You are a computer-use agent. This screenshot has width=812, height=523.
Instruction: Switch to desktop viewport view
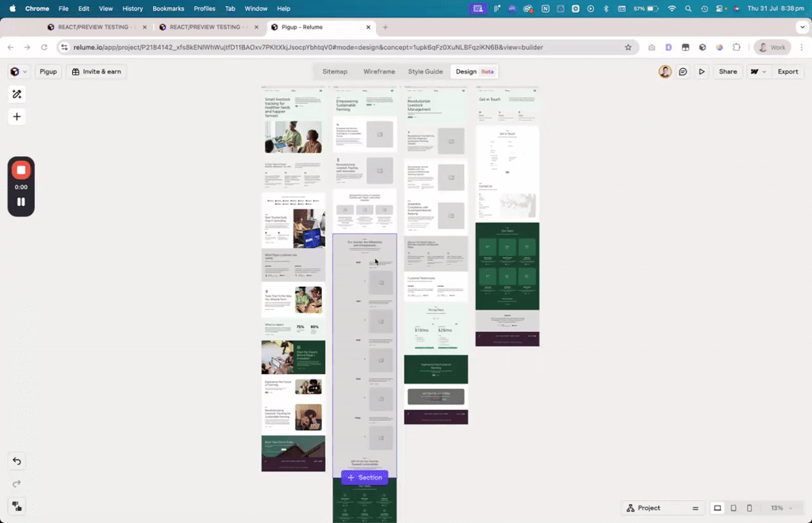pyautogui.click(x=718, y=508)
